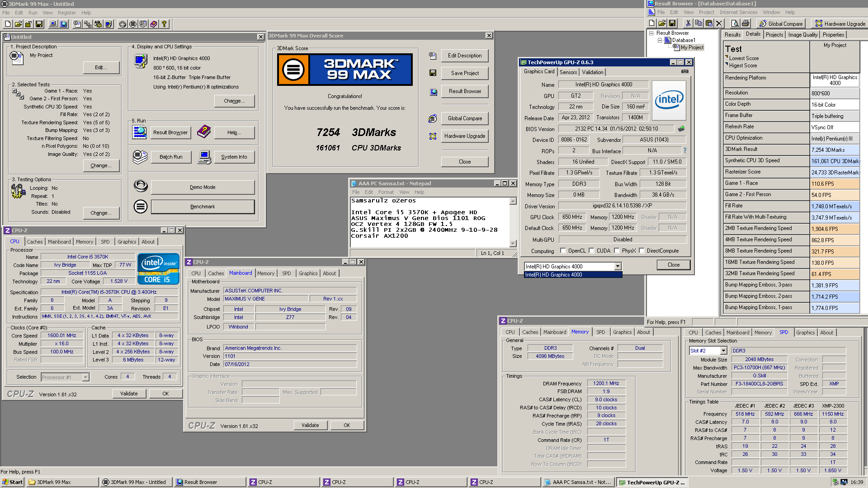The image size is (868, 488).
Task: Enable OpenCL checkbox in GPU-Z
Action: pos(563,251)
